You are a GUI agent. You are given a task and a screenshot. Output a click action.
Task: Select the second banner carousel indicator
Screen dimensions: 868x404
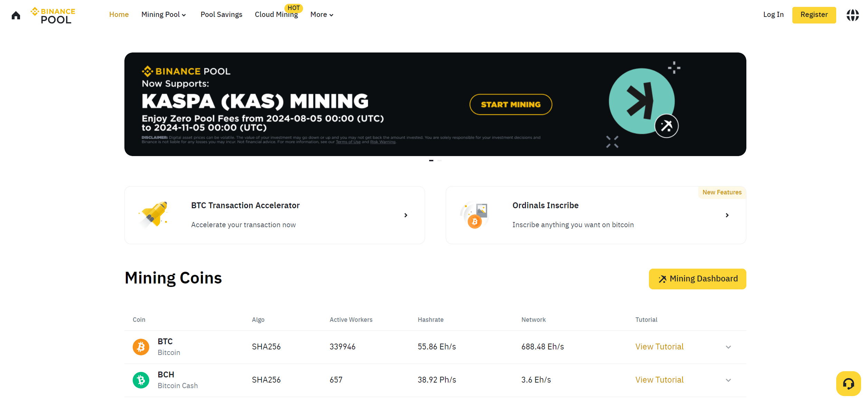[440, 161]
